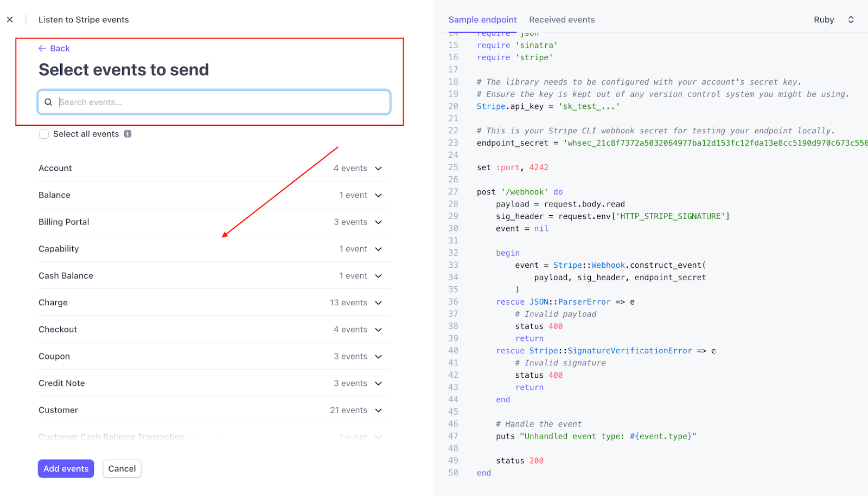Switch to the Sample endpoint tab
This screenshot has width=868, height=496.
tap(482, 20)
